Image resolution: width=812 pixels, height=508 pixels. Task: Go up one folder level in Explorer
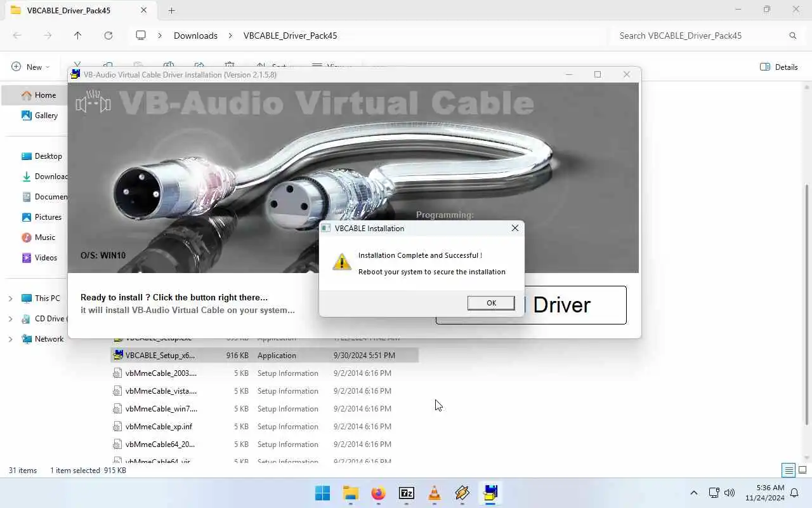point(77,36)
